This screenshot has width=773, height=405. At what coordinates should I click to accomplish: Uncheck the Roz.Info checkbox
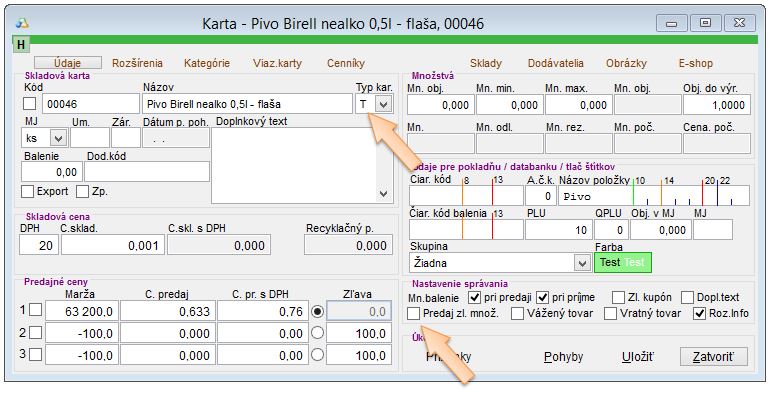700,314
